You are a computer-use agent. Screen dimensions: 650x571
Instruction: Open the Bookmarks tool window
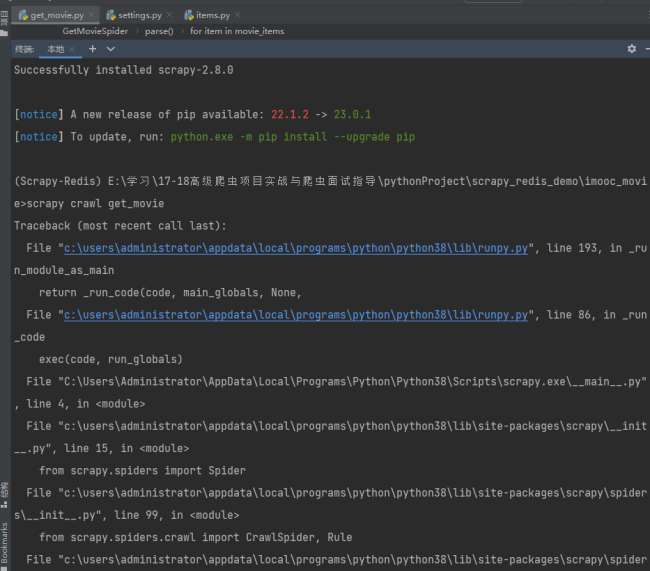(5, 545)
